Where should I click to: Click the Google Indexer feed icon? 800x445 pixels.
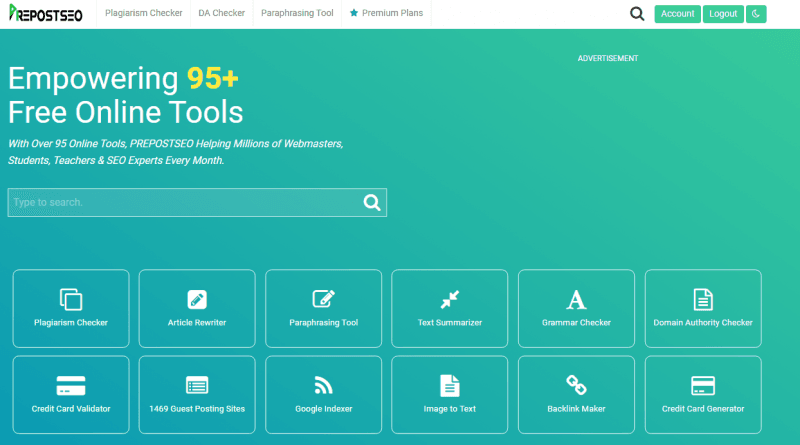pyautogui.click(x=323, y=385)
